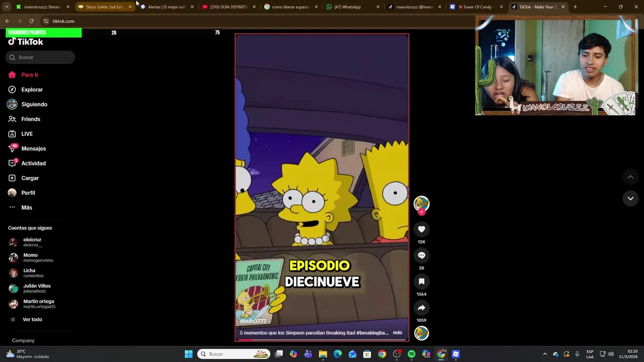The image size is (644, 362).
Task: Open followed account Martin ortega
Action: (x=32, y=304)
